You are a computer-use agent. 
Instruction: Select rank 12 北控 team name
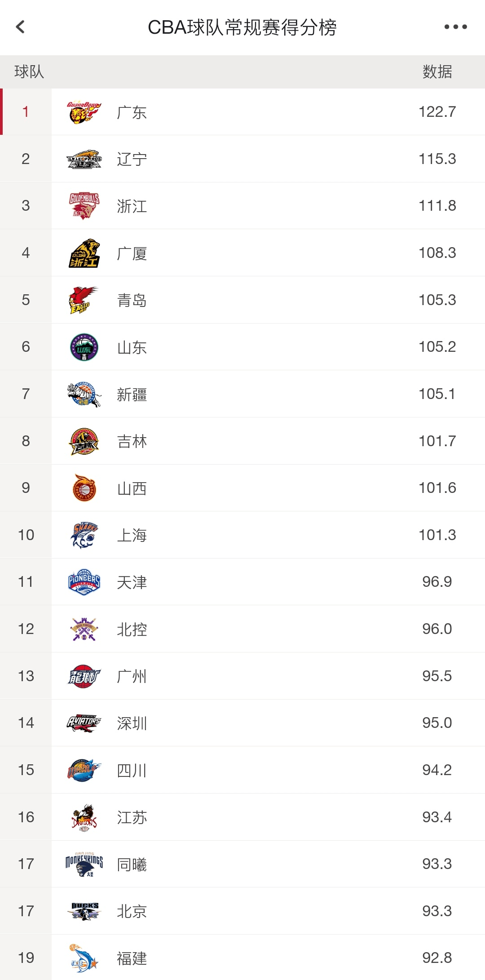click(132, 630)
